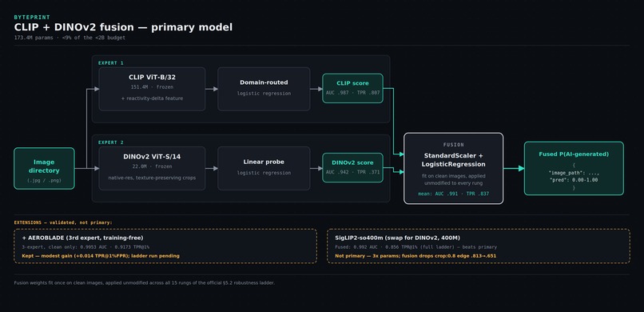Click the text 22.0M · frozen
The height and width of the screenshot is (312, 644).
(152, 166)
